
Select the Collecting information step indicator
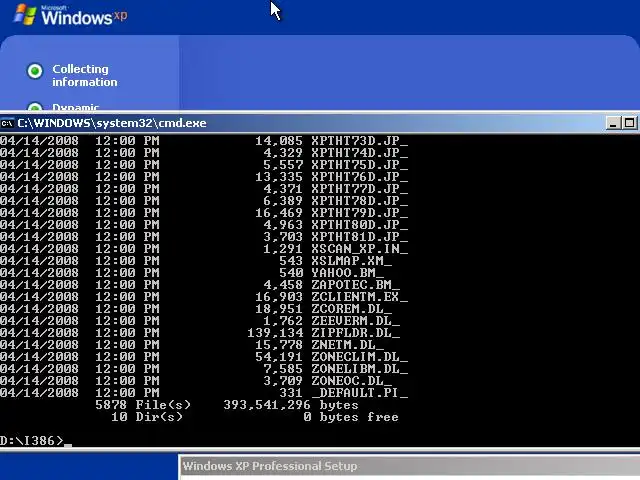35,71
